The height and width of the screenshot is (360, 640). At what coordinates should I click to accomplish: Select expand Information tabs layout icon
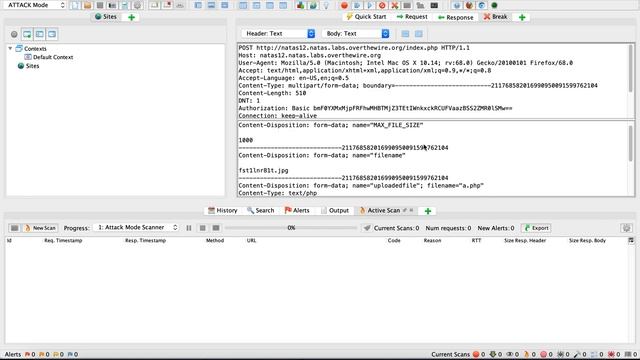coord(211,5)
